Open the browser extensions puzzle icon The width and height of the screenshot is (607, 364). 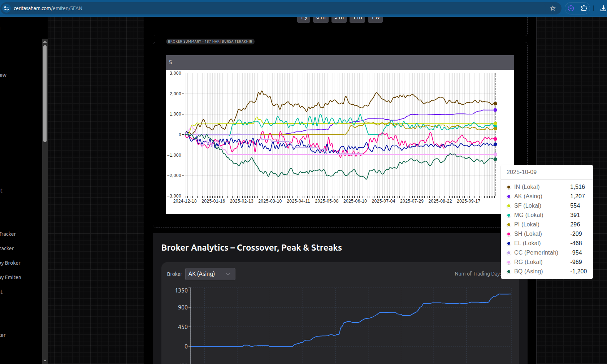[584, 8]
